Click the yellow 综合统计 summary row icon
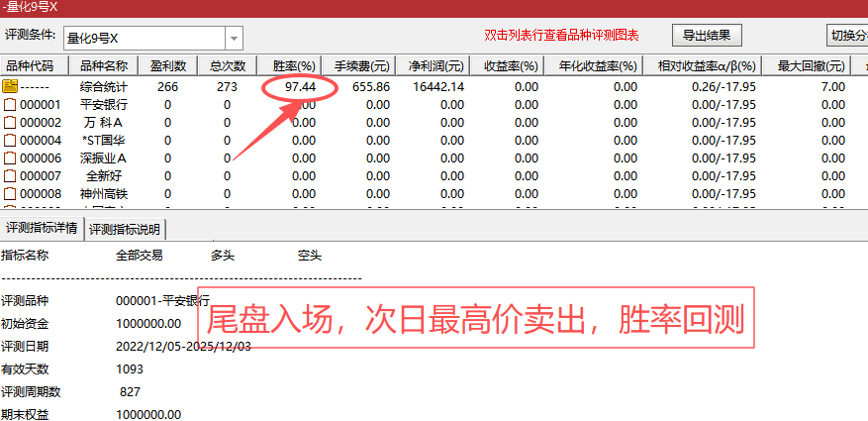This screenshot has width=868, height=421. [11, 86]
